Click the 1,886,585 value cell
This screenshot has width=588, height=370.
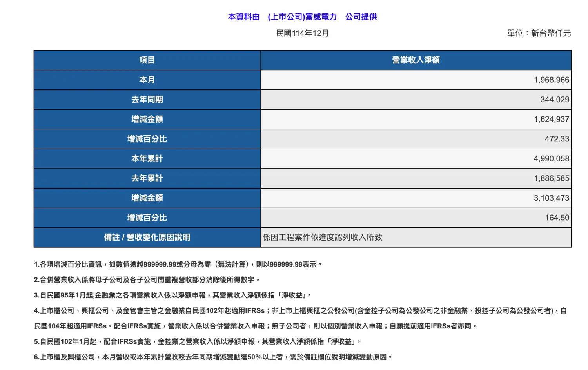pyautogui.click(x=551, y=178)
